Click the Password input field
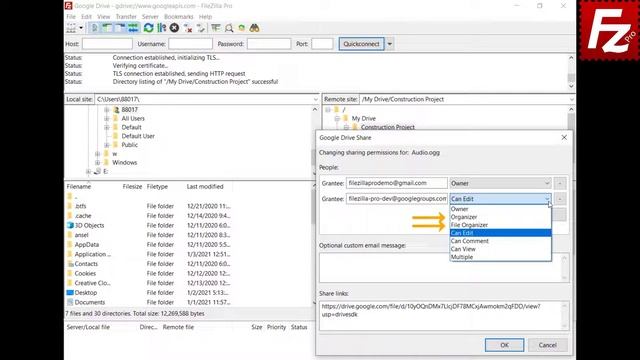 coord(269,44)
